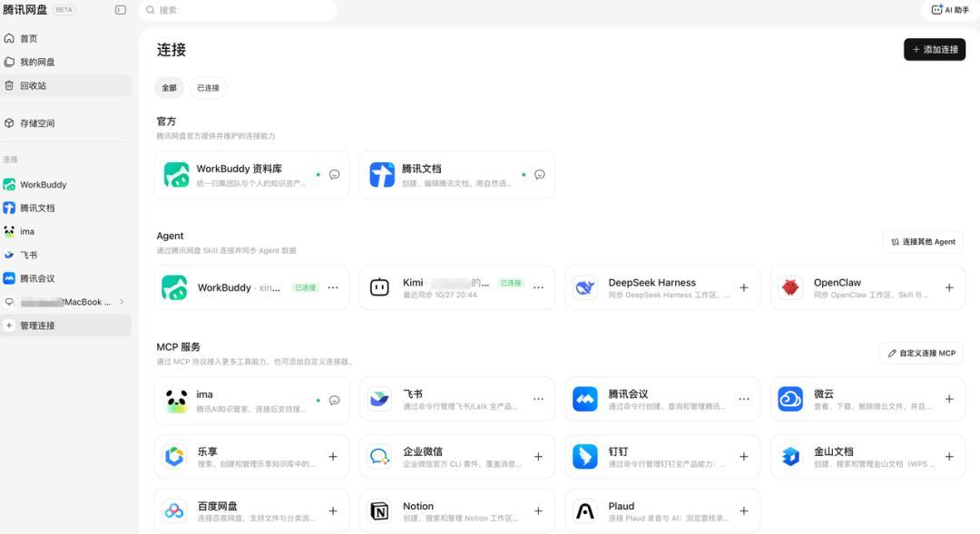The image size is (980, 534).
Task: Click the WorkBuddy agent icon
Action: pyautogui.click(x=174, y=288)
